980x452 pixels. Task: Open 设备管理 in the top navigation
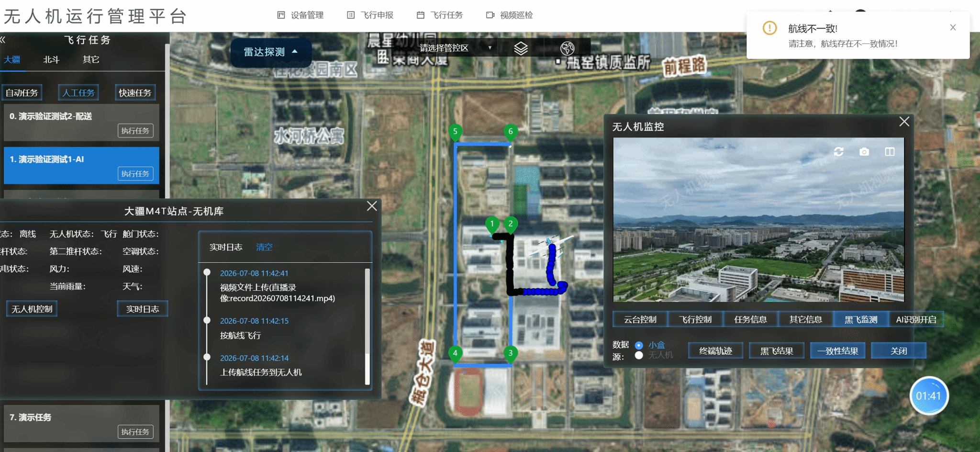point(301,15)
